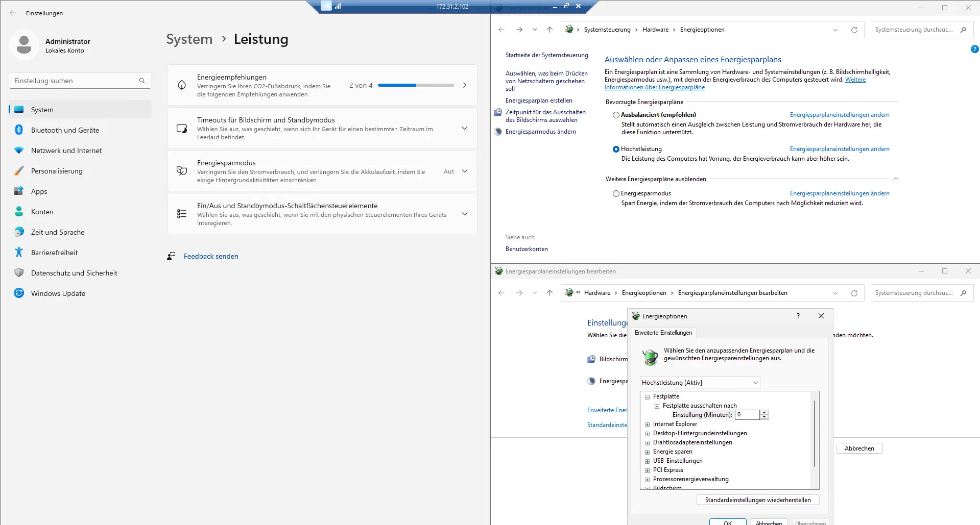Collapse Festplatte tree node
This screenshot has height=525, width=980.
pos(647,396)
